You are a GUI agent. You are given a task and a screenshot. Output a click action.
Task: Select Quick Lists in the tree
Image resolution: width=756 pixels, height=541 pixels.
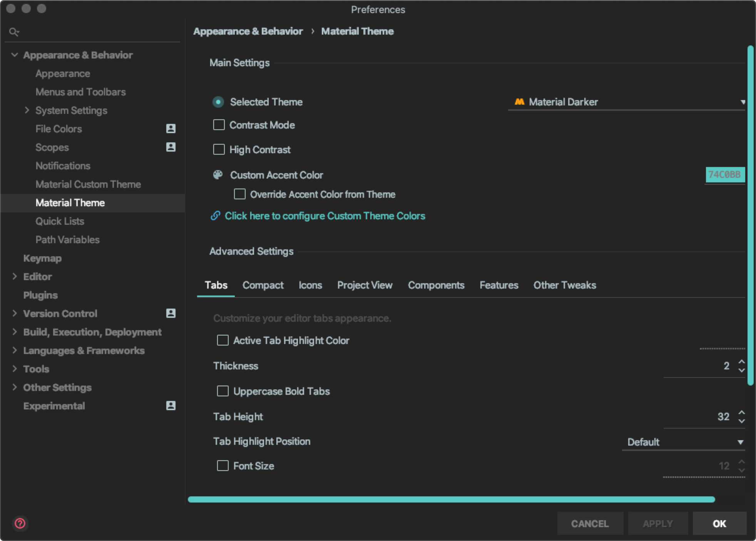(x=60, y=221)
